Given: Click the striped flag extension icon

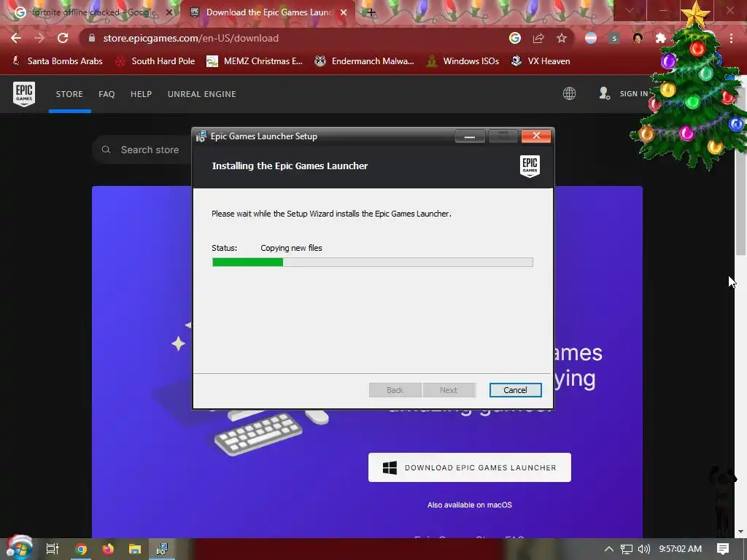Looking at the screenshot, I should pos(591,38).
